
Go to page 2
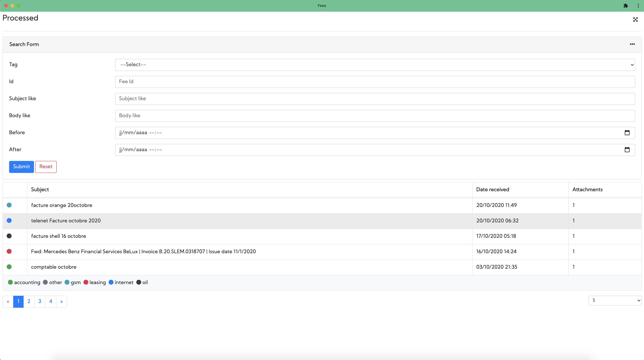pos(29,301)
